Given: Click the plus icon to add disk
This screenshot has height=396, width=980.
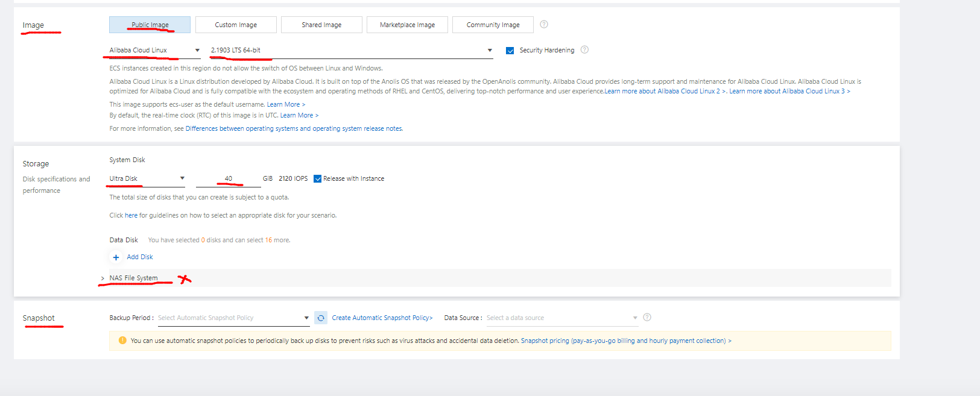Looking at the screenshot, I should coord(116,257).
